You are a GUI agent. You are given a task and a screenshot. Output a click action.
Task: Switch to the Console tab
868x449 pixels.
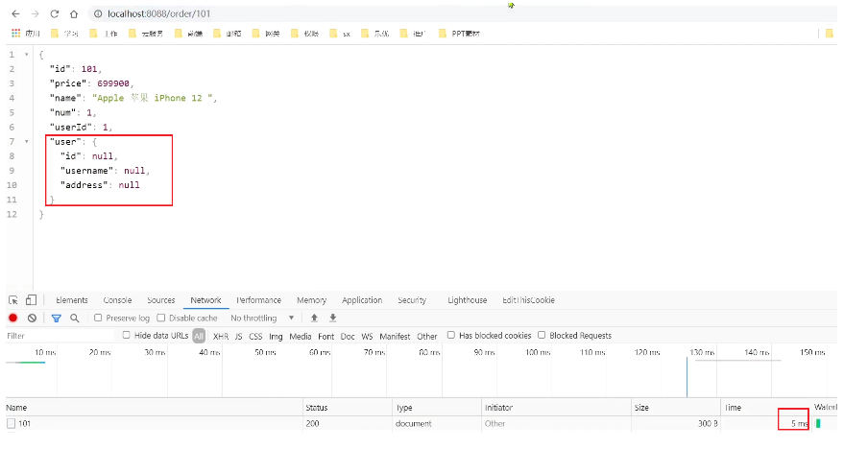[x=117, y=300]
